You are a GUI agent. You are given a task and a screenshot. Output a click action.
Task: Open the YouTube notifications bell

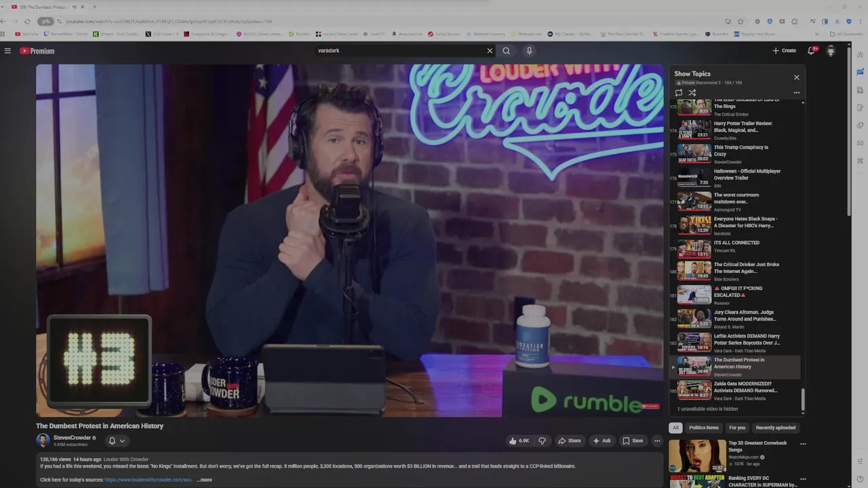(811, 51)
